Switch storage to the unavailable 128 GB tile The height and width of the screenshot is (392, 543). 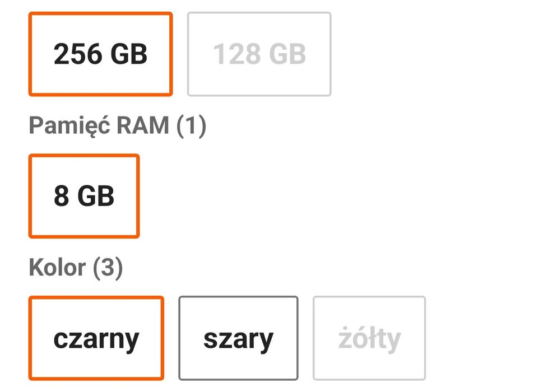[x=259, y=54]
